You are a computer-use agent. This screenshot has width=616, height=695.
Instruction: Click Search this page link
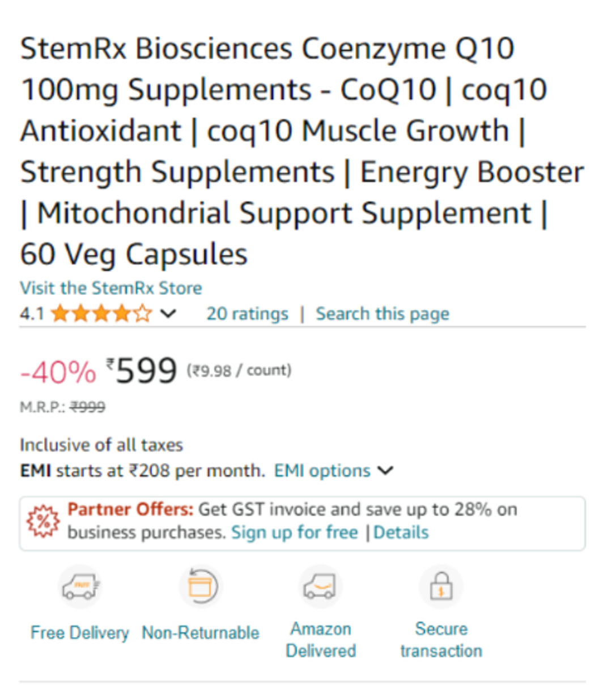click(x=383, y=314)
